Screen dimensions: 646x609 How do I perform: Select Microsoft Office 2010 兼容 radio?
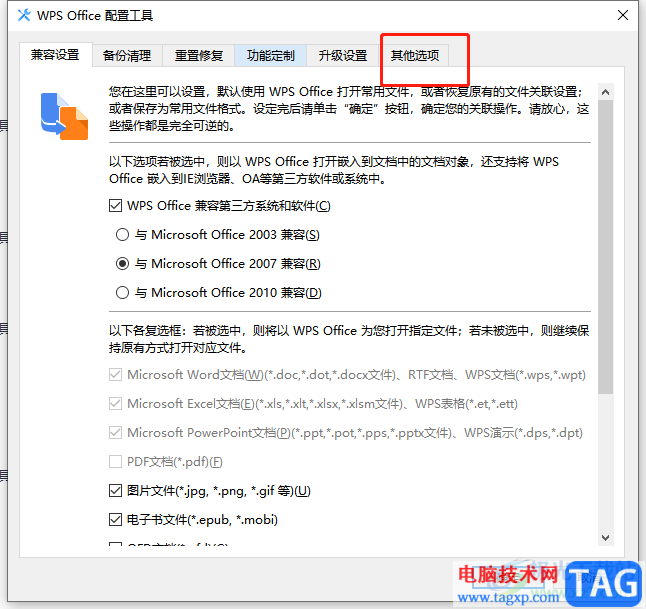(122, 293)
